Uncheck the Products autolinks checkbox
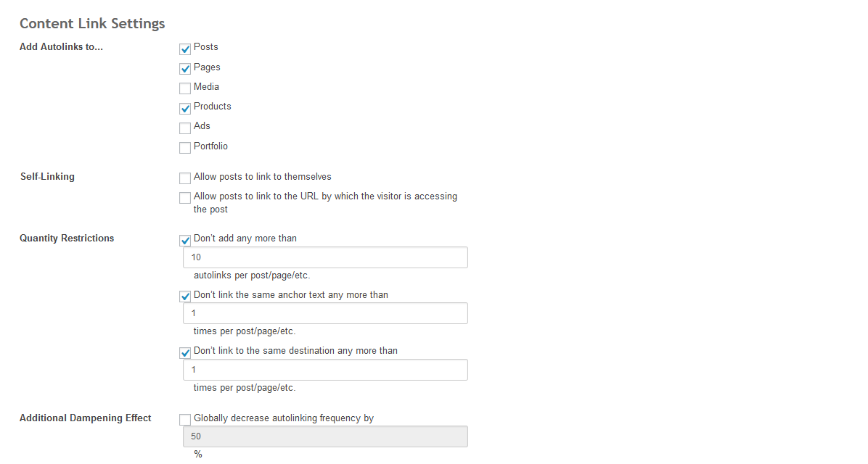This screenshot has height=464, width=868. click(185, 108)
